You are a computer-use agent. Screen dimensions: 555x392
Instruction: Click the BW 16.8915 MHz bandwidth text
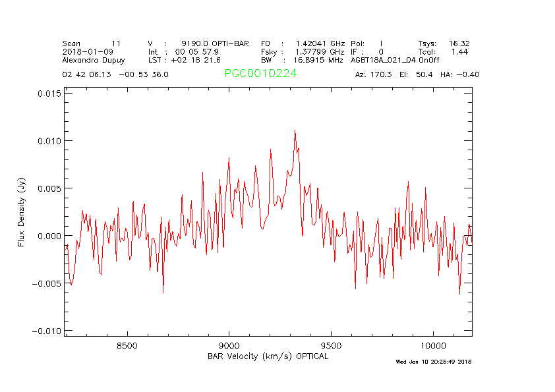[303, 59]
